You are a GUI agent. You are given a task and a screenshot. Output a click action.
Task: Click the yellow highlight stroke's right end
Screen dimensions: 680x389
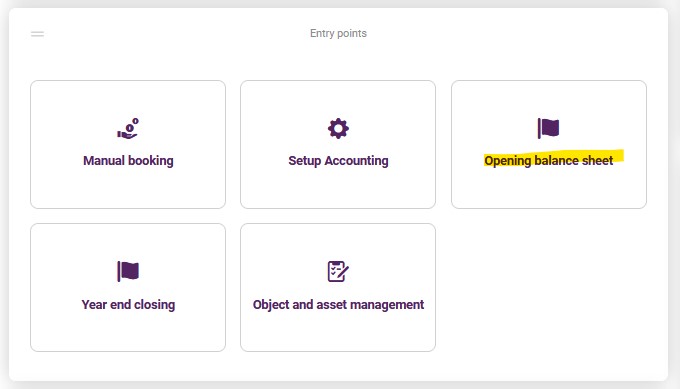tap(619, 156)
